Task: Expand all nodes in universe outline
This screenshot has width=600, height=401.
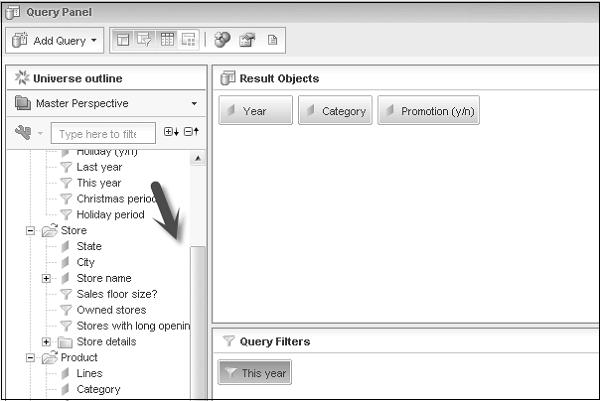Action: click(x=171, y=132)
